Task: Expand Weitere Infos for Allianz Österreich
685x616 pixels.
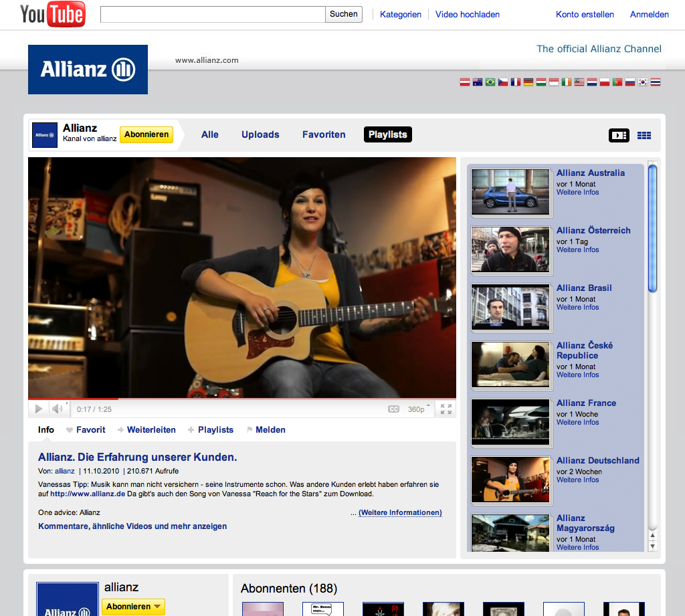Action: pos(577,250)
